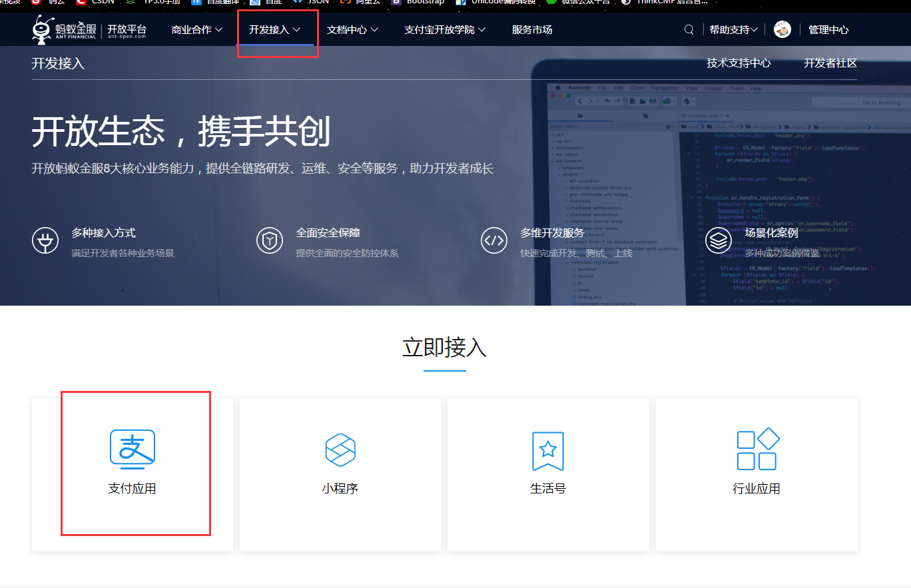Screen dimensions: 911x588
Task: Expand the 文档中心 menu
Action: click(x=352, y=30)
